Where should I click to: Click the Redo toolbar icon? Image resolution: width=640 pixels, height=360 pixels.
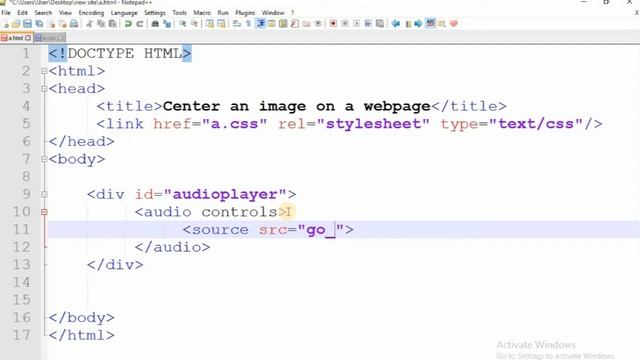pyautogui.click(x=139, y=24)
